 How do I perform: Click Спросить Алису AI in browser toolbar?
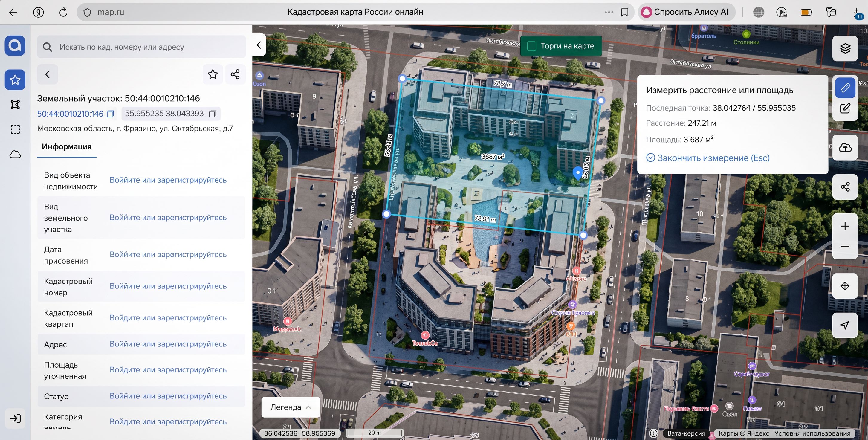coord(686,12)
